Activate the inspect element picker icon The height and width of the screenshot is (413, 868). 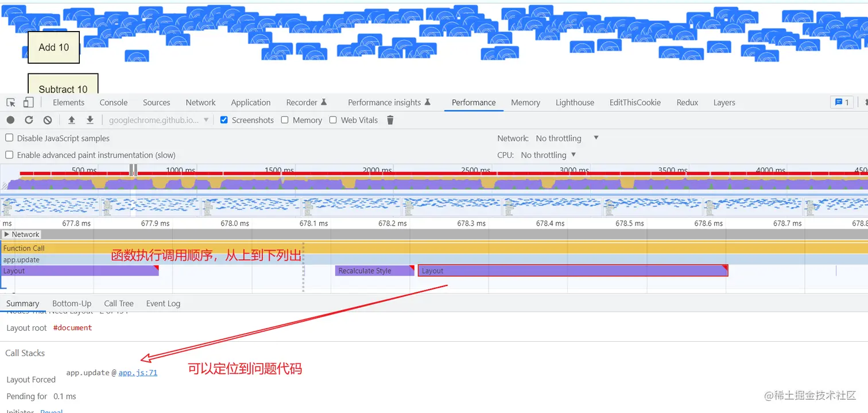[11, 102]
